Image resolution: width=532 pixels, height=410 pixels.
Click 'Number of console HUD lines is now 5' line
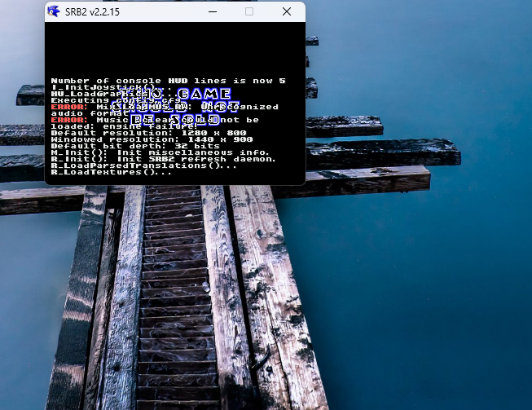coord(169,81)
